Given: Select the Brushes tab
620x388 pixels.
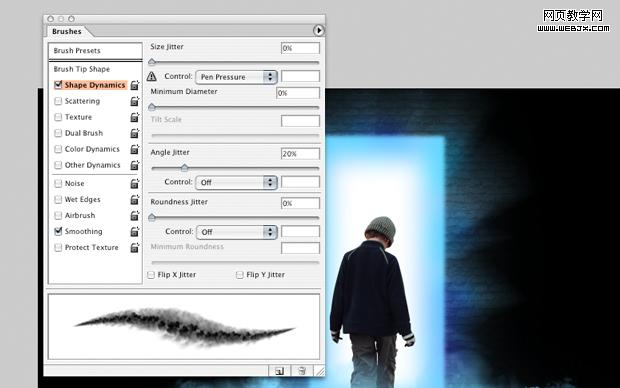Looking at the screenshot, I should pos(67,31).
